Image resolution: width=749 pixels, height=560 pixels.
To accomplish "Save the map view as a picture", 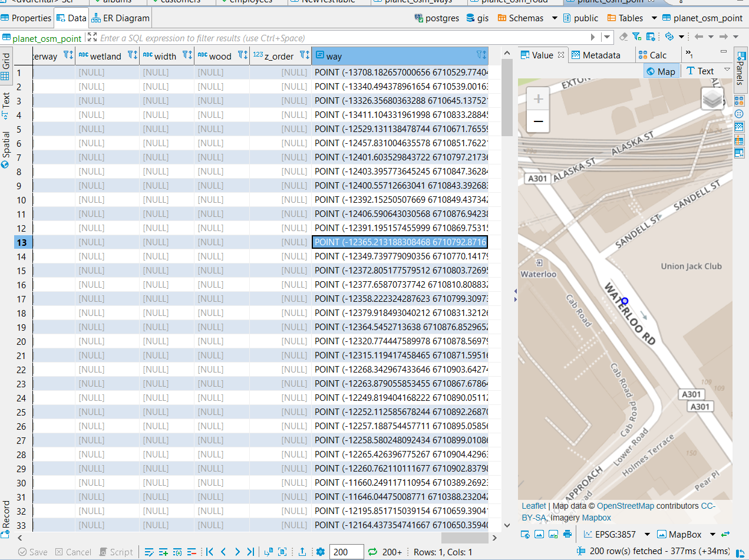I will (553, 535).
